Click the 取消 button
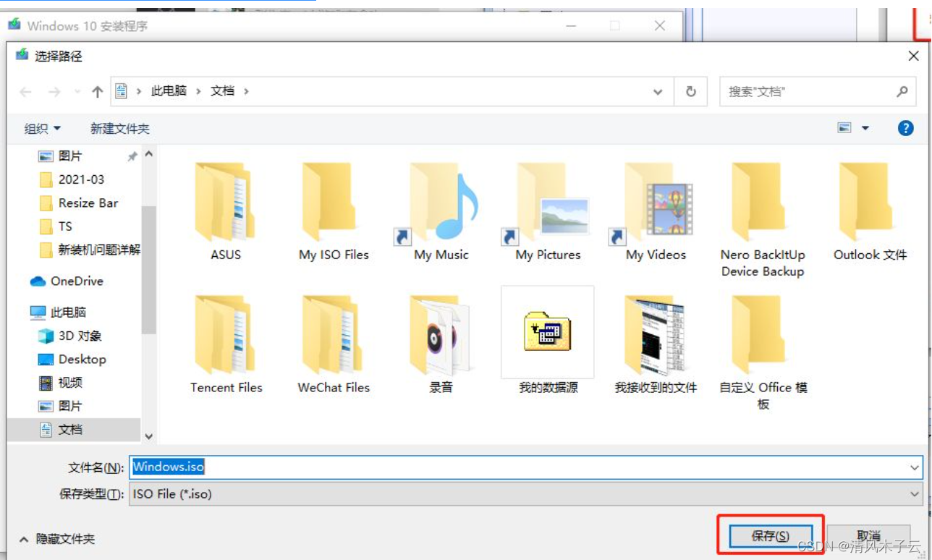Viewport: 932px width, 560px height. click(868, 536)
